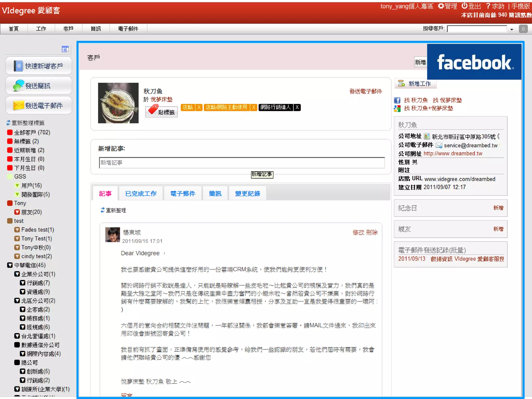Open the 搜尋客戶 dropdown arrow

[x=511, y=29]
